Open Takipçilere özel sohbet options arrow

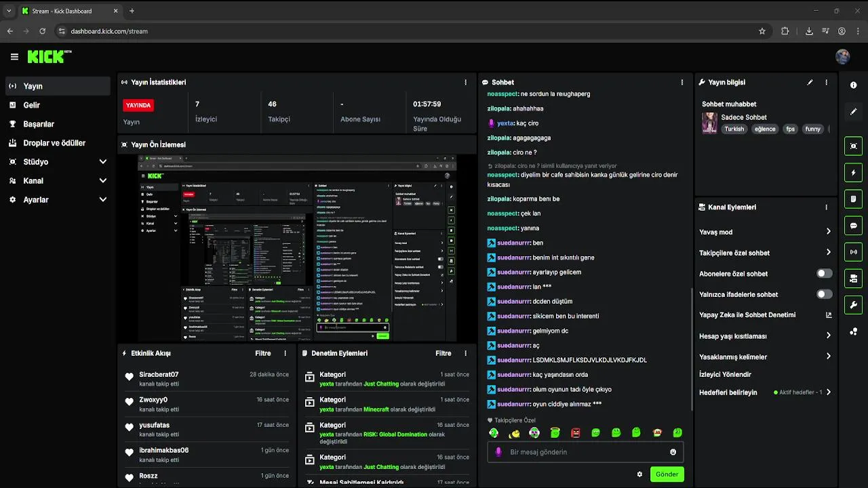pyautogui.click(x=828, y=252)
